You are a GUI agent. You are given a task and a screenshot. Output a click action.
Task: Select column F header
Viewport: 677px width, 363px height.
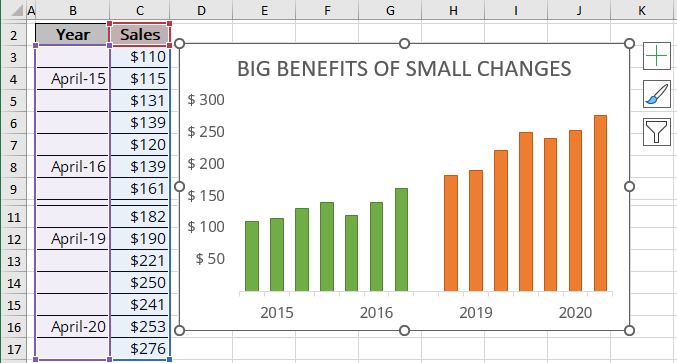coord(327,10)
